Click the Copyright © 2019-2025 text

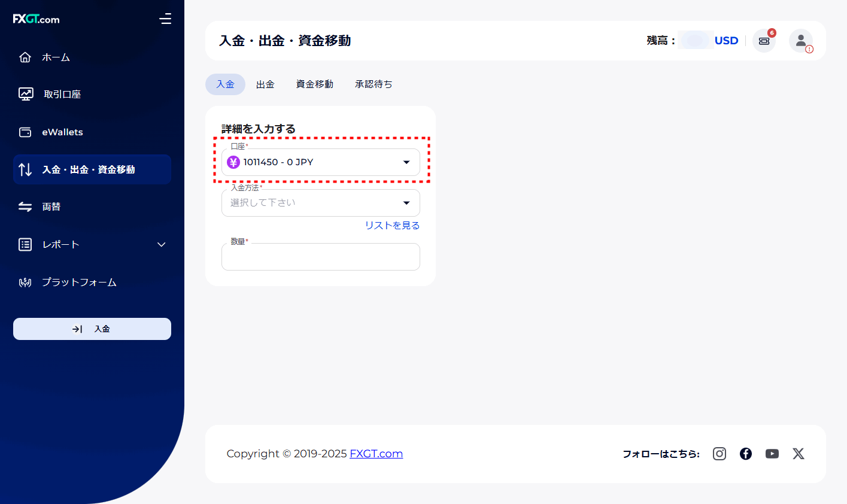coord(287,454)
